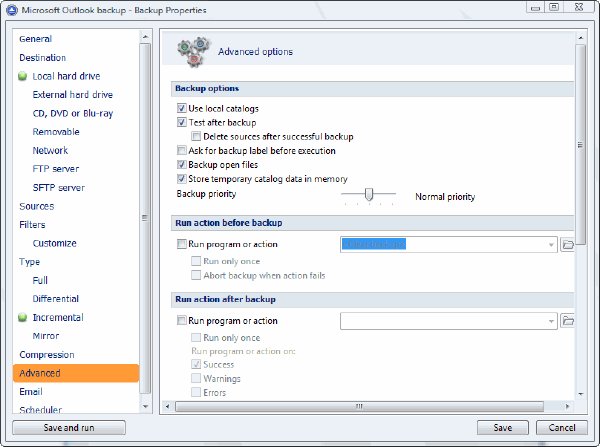Open the Scheduler page
Image resolution: width=600 pixels, height=447 pixels.
tap(41, 410)
